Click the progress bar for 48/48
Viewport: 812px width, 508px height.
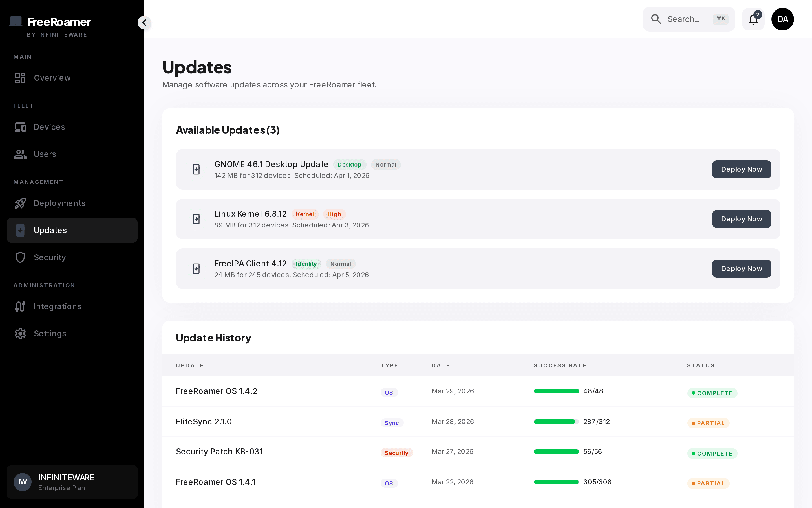point(556,391)
